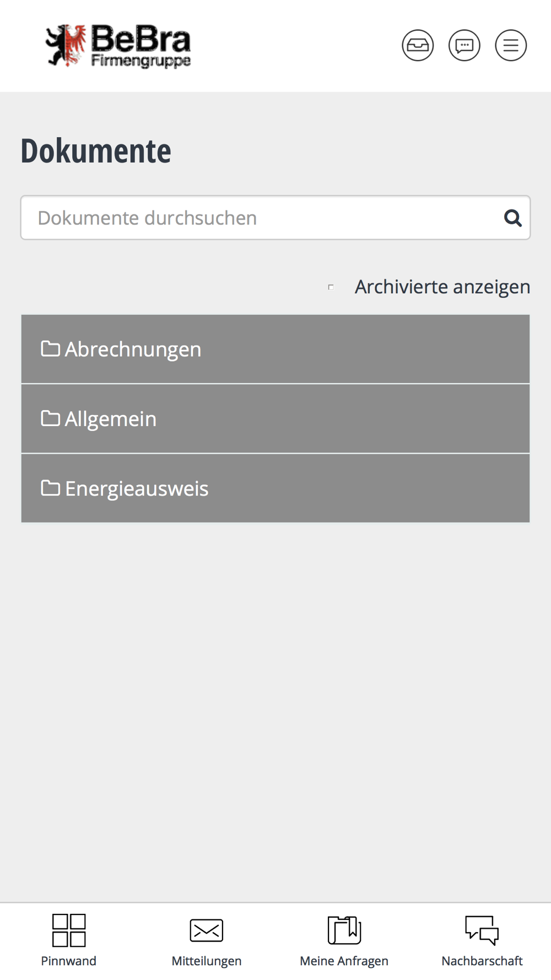Click the Meine Anfragen folder icon
Viewport: 551px width, 980px height.
click(344, 930)
